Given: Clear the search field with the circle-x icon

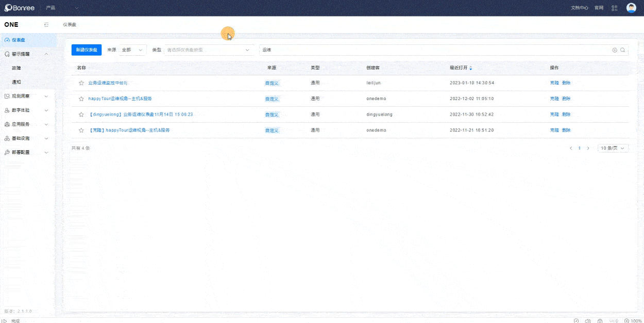Looking at the screenshot, I should pos(615,50).
